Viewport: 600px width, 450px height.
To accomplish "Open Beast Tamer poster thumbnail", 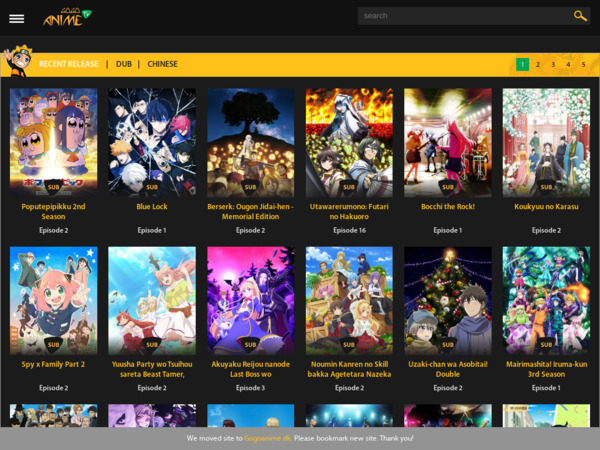I will [152, 301].
